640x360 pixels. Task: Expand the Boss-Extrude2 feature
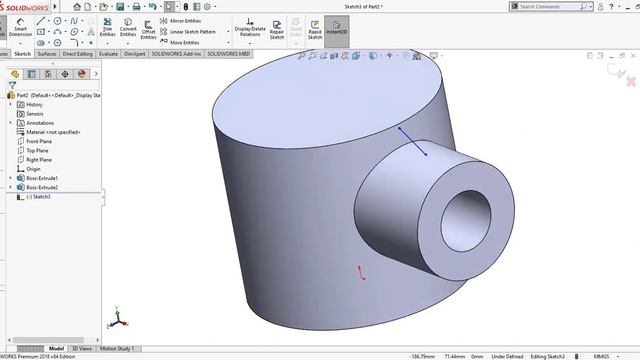(11, 187)
